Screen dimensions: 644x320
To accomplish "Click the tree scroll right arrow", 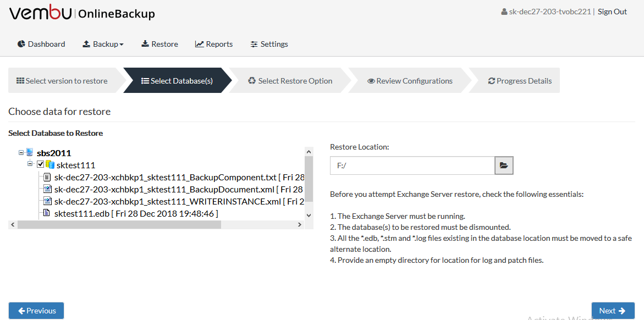I will click(300, 225).
